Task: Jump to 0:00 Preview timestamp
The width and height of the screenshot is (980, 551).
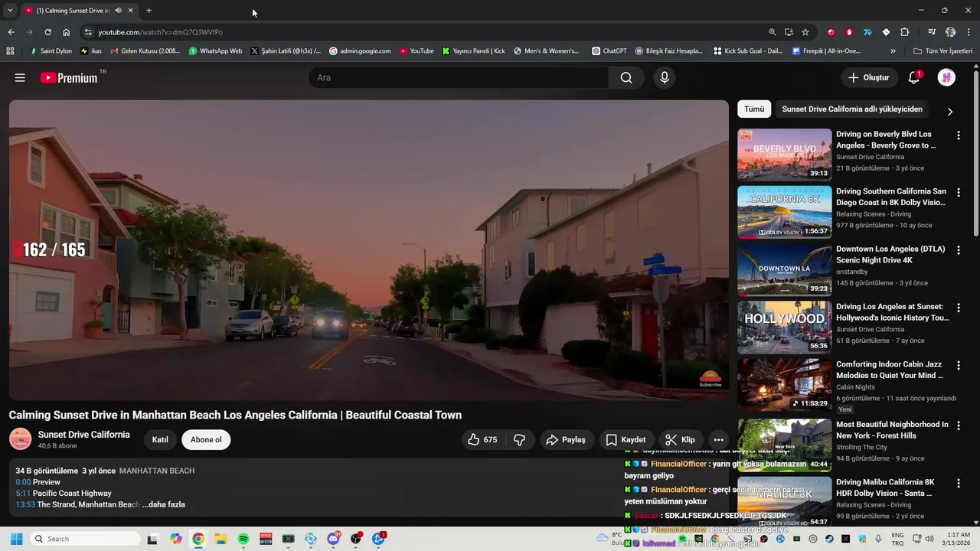Action: pos(23,482)
